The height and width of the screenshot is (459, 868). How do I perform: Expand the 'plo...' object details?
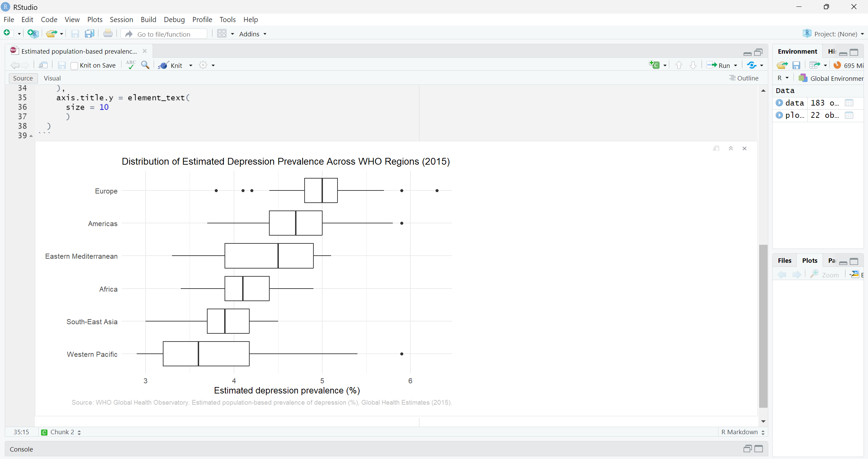pos(779,115)
